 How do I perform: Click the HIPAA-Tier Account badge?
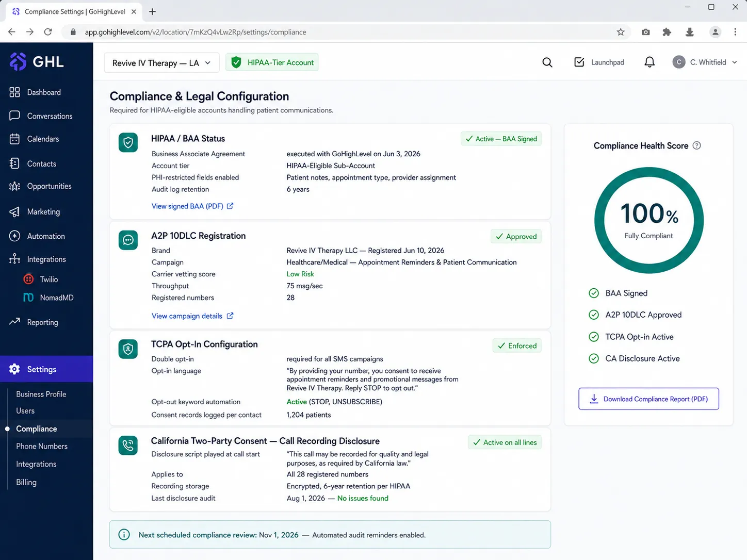tap(272, 62)
